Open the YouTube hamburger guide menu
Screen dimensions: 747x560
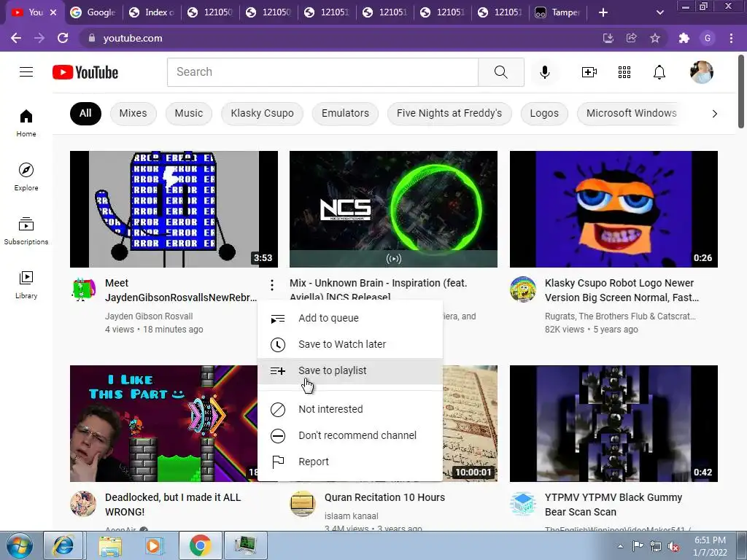tap(26, 72)
